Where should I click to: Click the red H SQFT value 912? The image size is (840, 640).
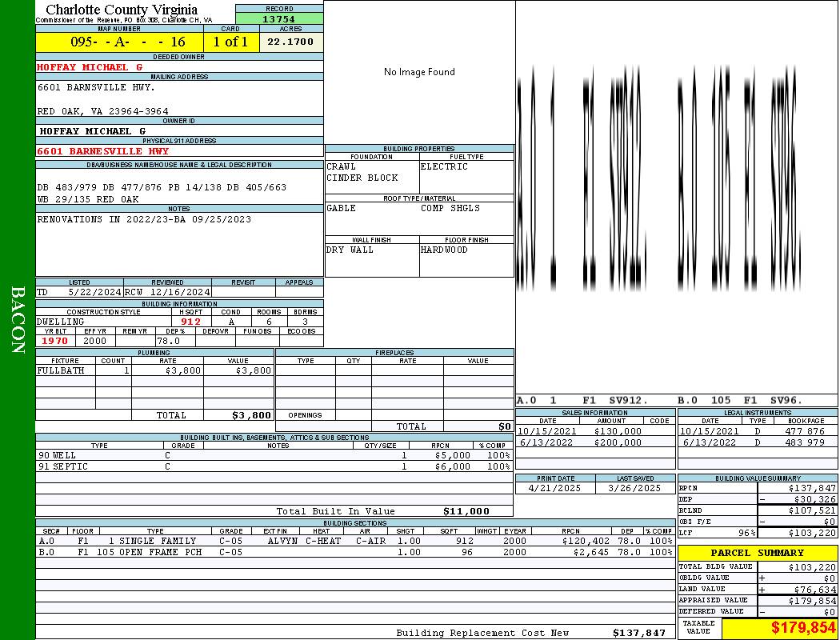tap(190, 322)
